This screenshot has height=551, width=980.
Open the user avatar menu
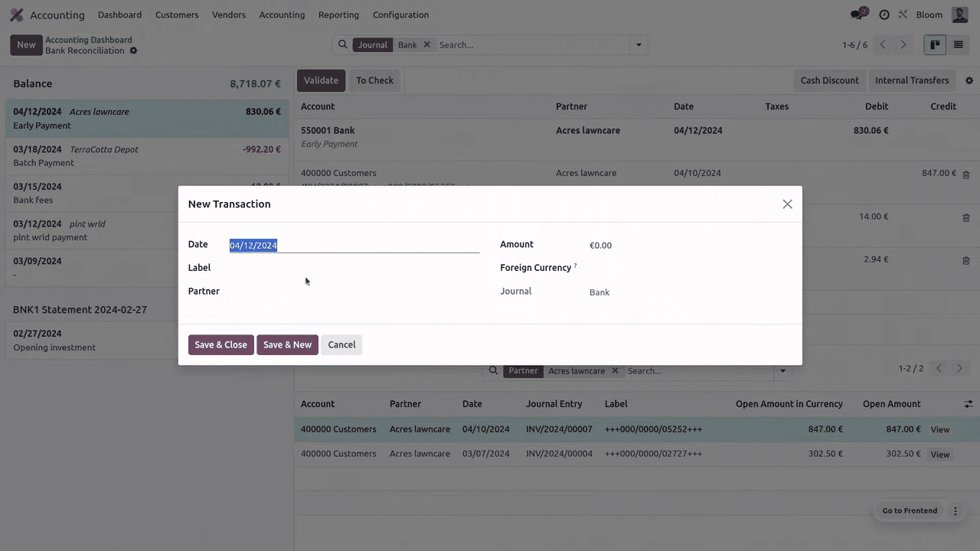point(959,15)
